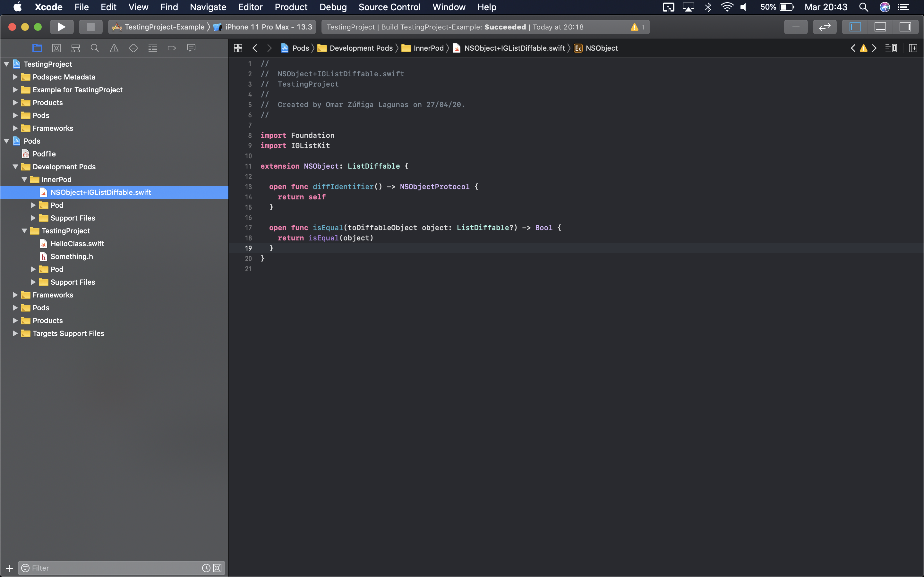Collapse the Development Pods group
This screenshot has width=924, height=577.
coord(15,167)
